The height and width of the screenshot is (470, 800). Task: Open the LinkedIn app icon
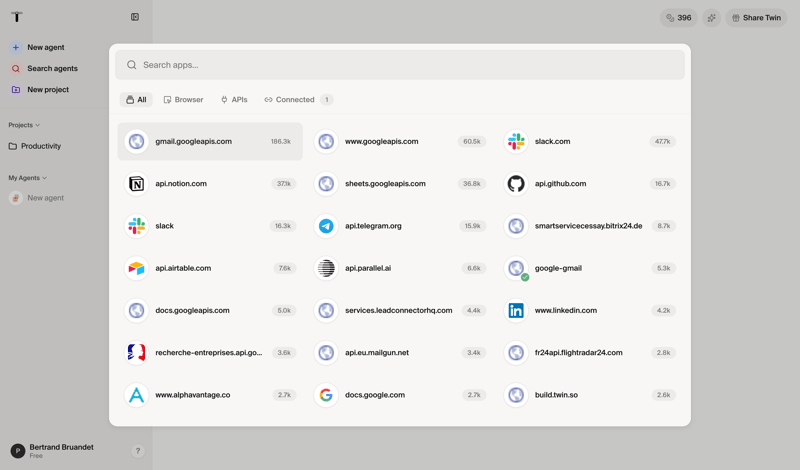tap(516, 311)
